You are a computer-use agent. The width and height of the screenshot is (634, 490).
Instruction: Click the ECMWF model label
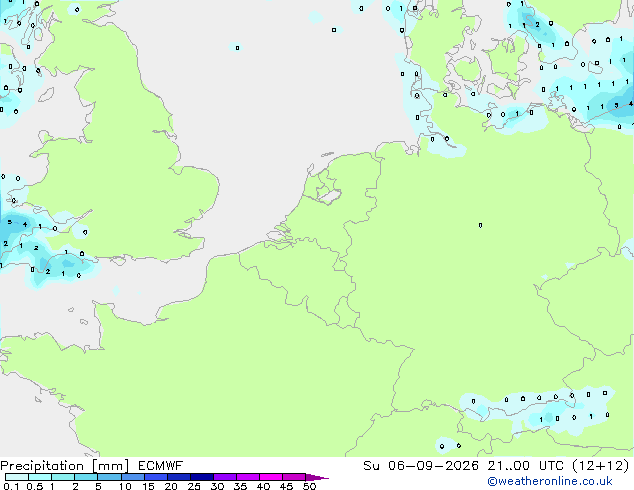[160, 466]
